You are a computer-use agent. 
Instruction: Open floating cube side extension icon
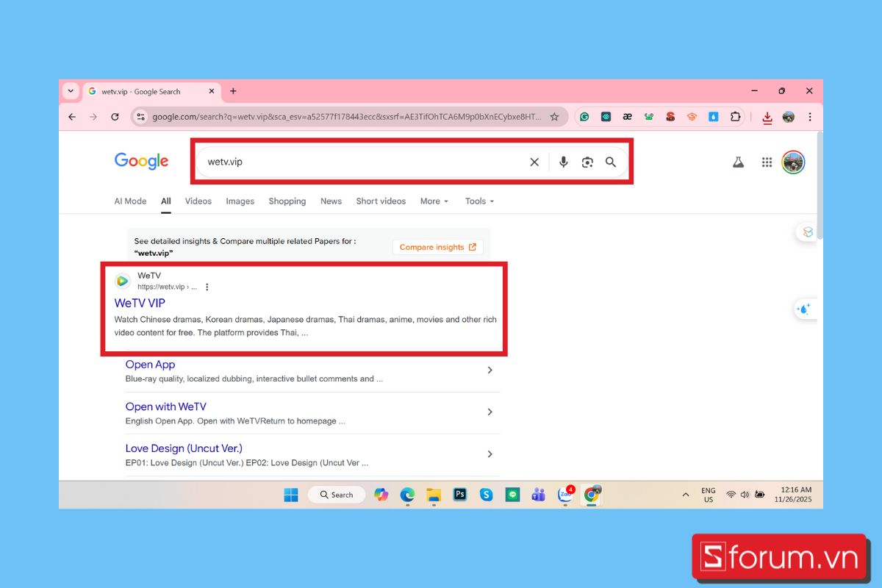[x=808, y=232]
